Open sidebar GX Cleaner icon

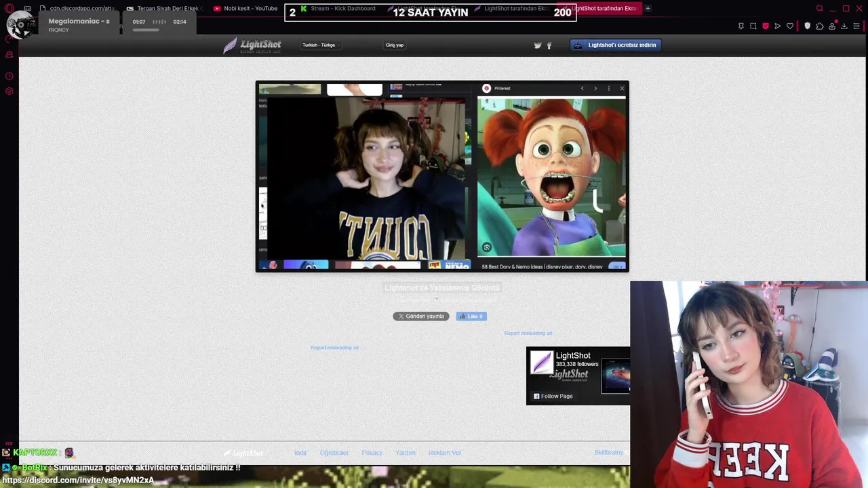pos(9,55)
